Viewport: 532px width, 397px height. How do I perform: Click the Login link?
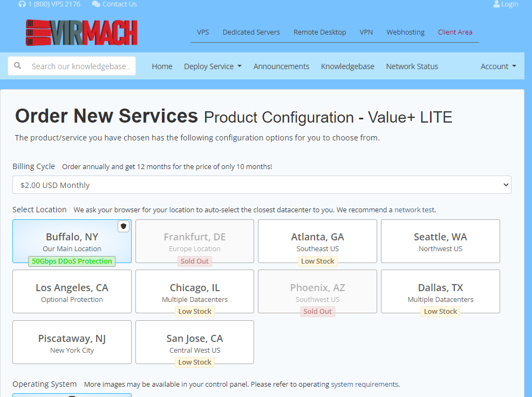pyautogui.click(x=509, y=4)
